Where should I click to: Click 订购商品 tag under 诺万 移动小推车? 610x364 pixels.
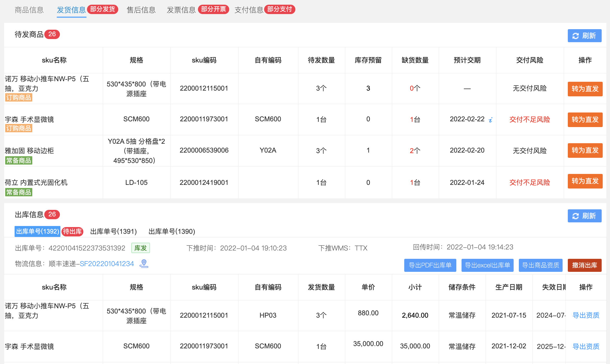pyautogui.click(x=18, y=98)
